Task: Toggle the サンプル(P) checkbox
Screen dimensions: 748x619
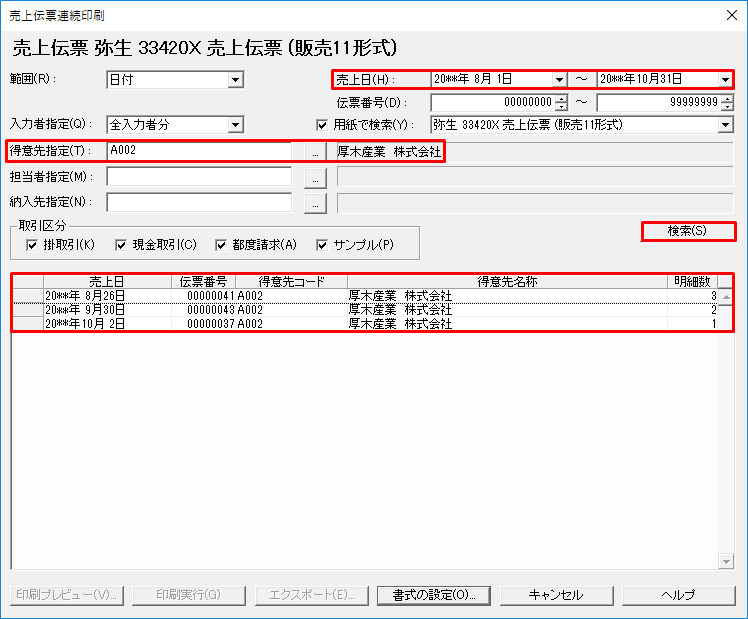Action: pos(322,245)
